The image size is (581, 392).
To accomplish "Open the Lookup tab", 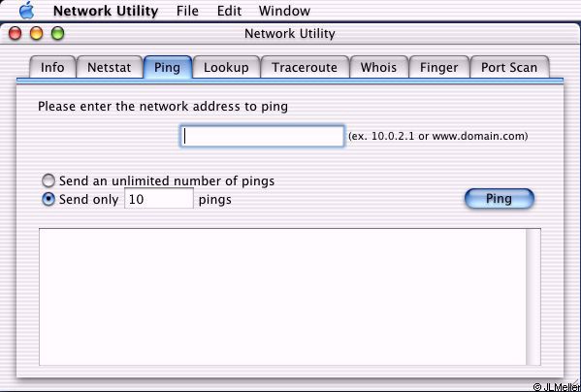I will tap(226, 67).
